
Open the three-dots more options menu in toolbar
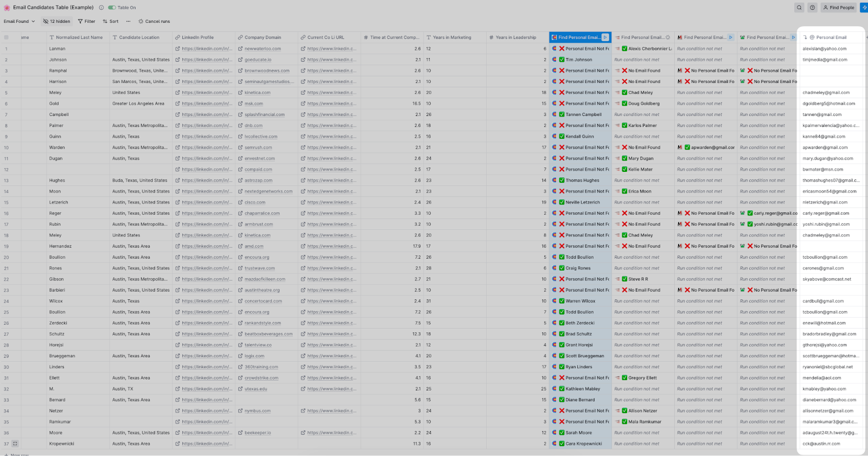click(x=128, y=21)
